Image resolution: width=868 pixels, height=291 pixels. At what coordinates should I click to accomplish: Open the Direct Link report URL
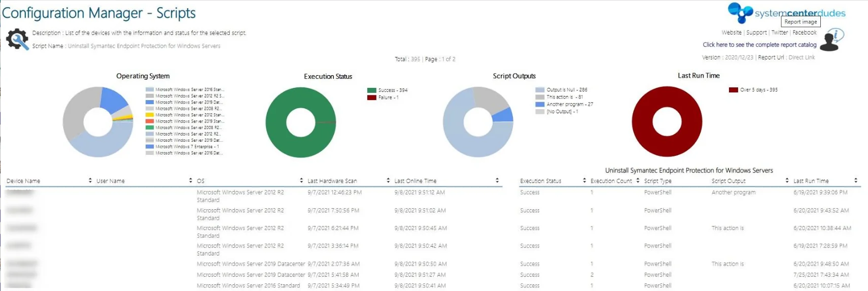coord(802,57)
